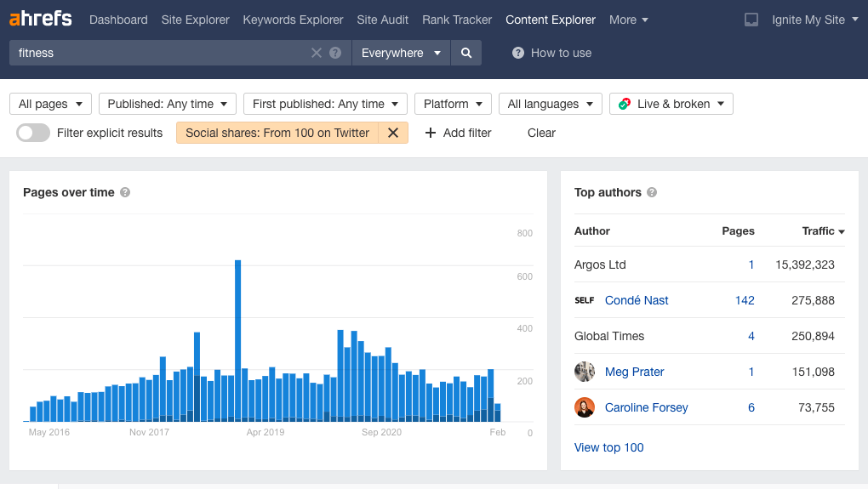Toggle Filter explicit results switch
This screenshot has width=868, height=489.
point(33,133)
